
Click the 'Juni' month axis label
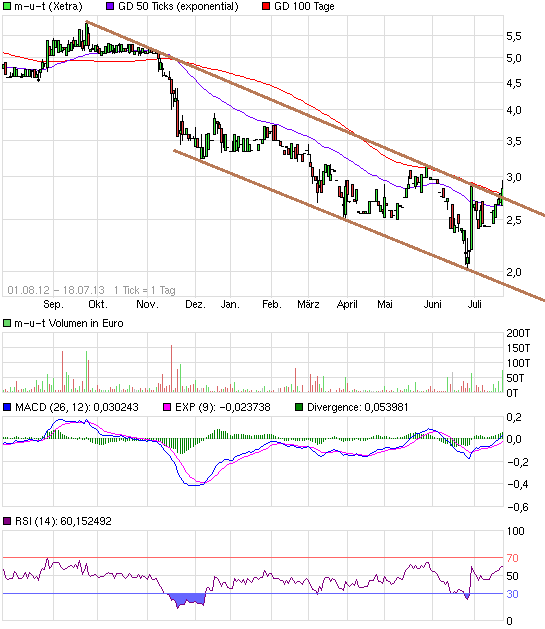pyautogui.click(x=433, y=304)
